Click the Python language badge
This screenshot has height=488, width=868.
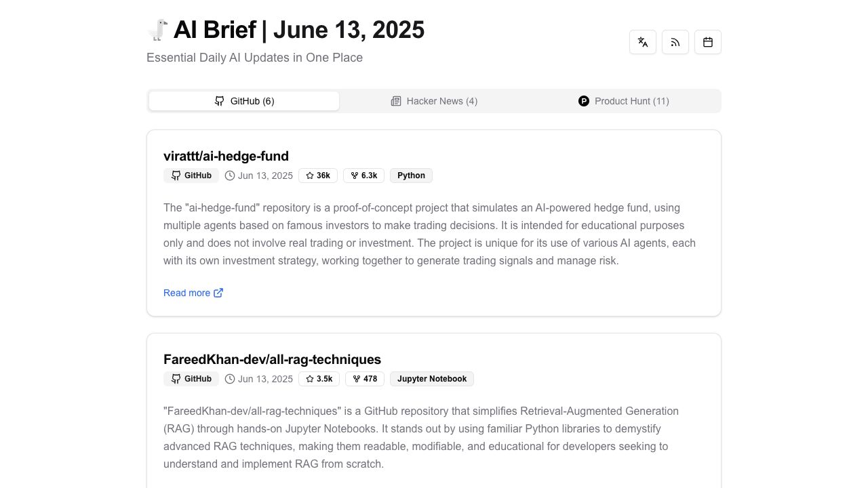pyautogui.click(x=411, y=175)
